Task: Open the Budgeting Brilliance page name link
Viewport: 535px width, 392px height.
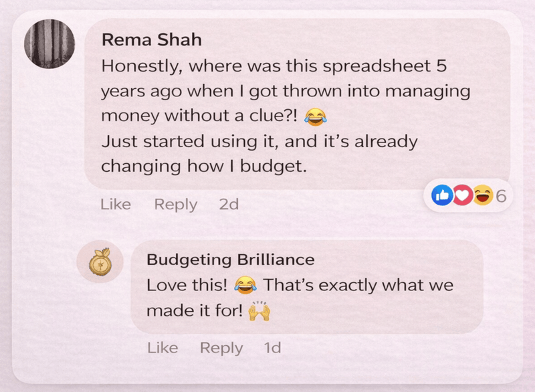Action: pyautogui.click(x=230, y=260)
